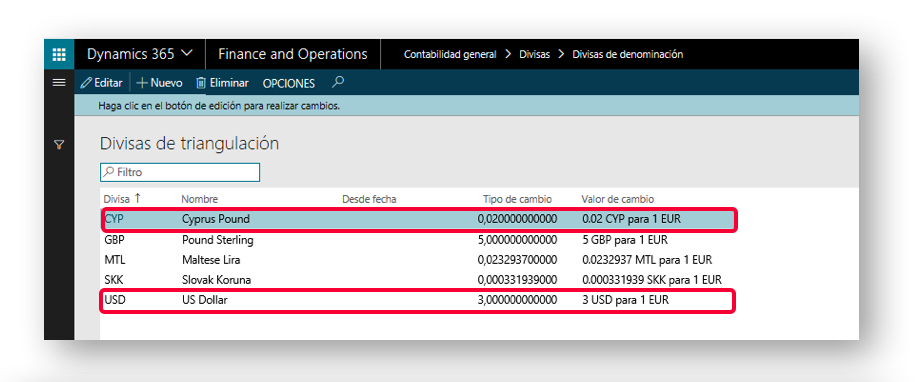Image resolution: width=919 pixels, height=382 pixels.
Task: Click the 0,020000000000 exchange rate cell
Action: [x=517, y=220]
